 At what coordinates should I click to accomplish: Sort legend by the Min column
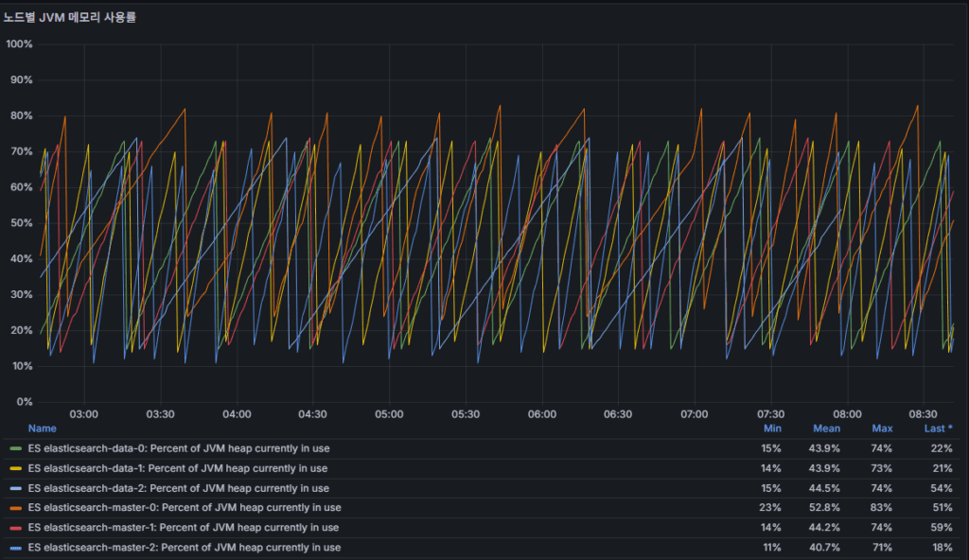(772, 429)
